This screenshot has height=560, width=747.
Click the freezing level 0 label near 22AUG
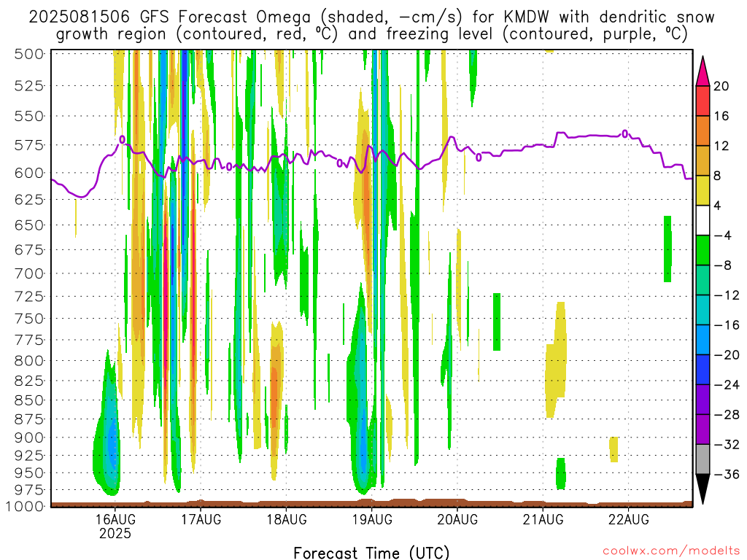(x=625, y=134)
